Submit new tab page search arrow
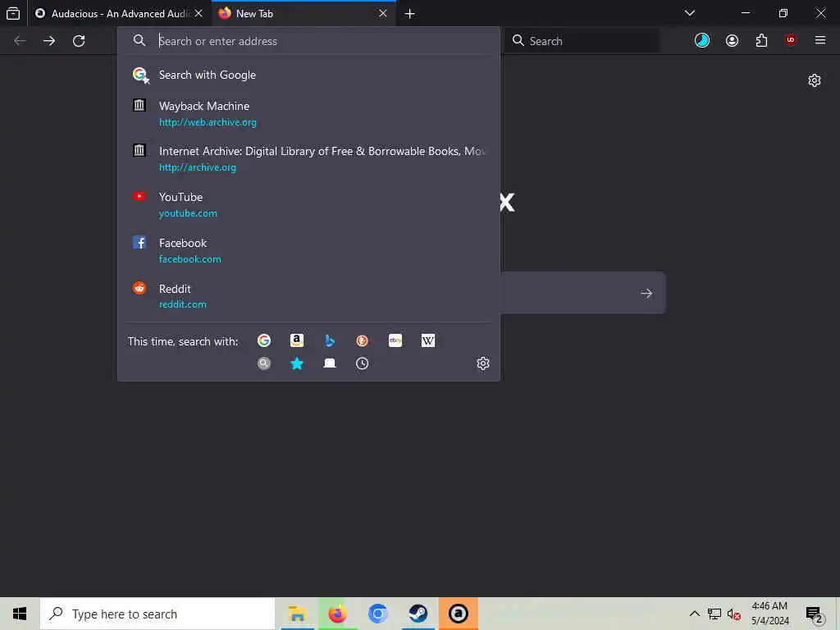Screen dimensions: 840x630 pos(646,293)
